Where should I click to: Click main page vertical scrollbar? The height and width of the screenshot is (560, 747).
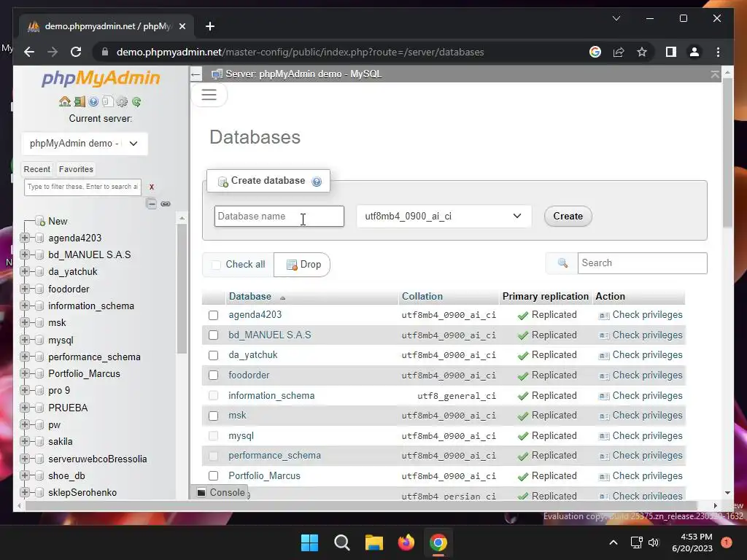727,152
